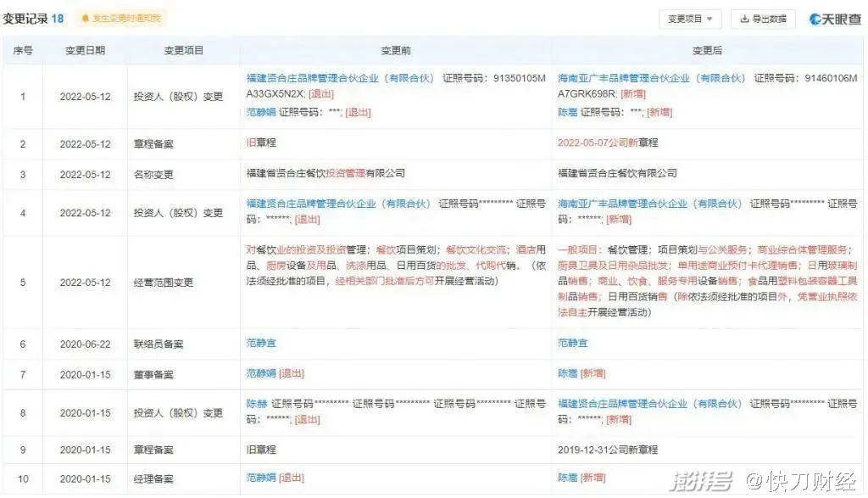Click 章程备案 in row 2
Viewport: 868px width, 498px height.
pyautogui.click(x=153, y=144)
